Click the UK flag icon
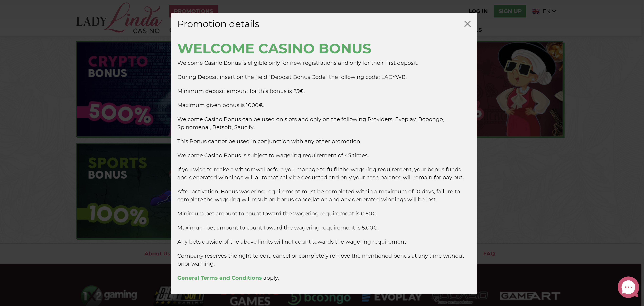 (x=536, y=11)
